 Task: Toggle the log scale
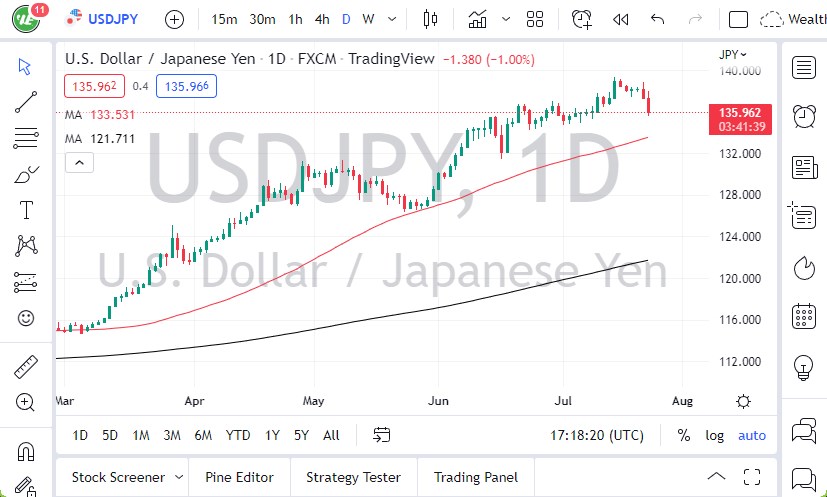coord(714,435)
